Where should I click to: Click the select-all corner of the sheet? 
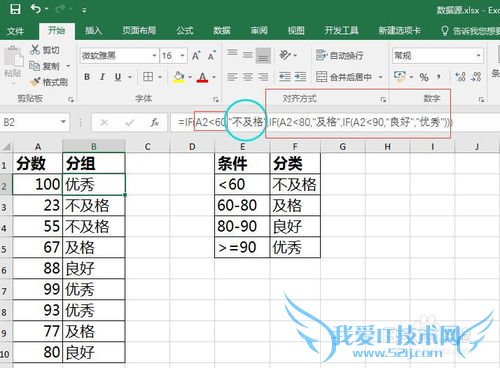[x=6, y=146]
